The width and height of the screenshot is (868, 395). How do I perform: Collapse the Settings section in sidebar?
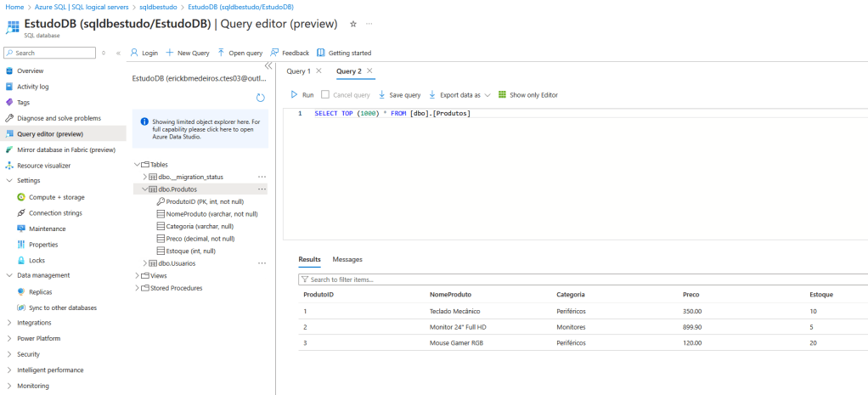point(9,181)
